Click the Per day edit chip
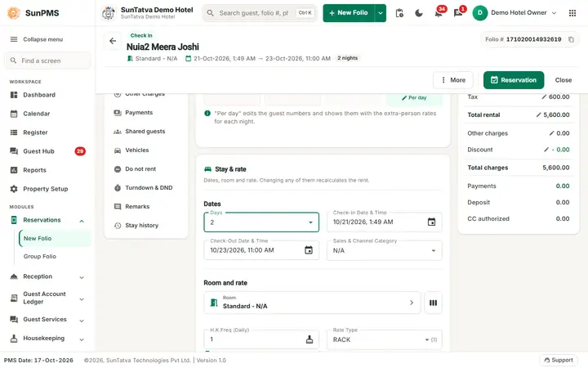This screenshot has height=368, width=588. pyautogui.click(x=414, y=98)
